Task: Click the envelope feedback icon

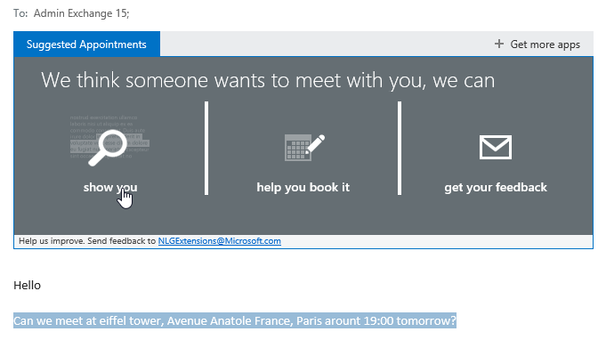Action: 496,147
